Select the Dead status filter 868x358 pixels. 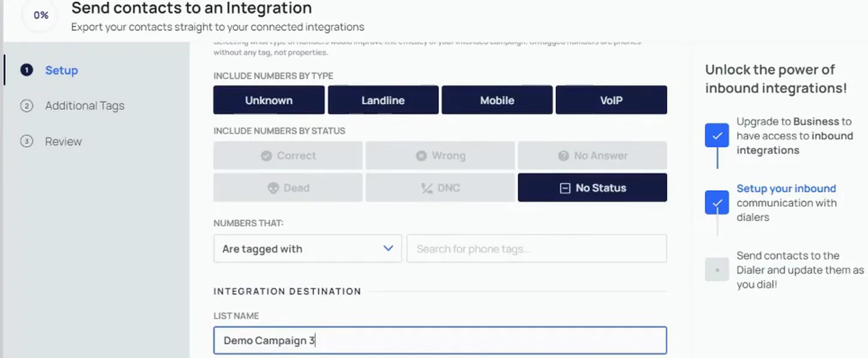tap(288, 187)
